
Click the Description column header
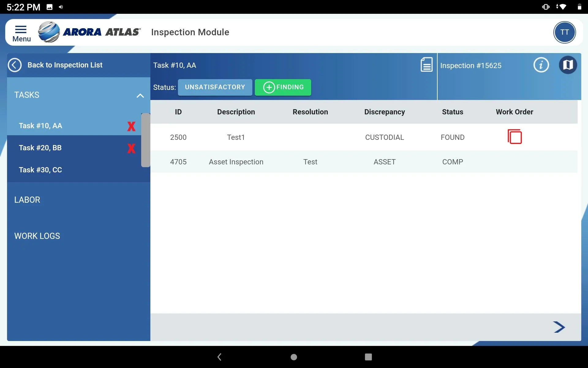(236, 112)
